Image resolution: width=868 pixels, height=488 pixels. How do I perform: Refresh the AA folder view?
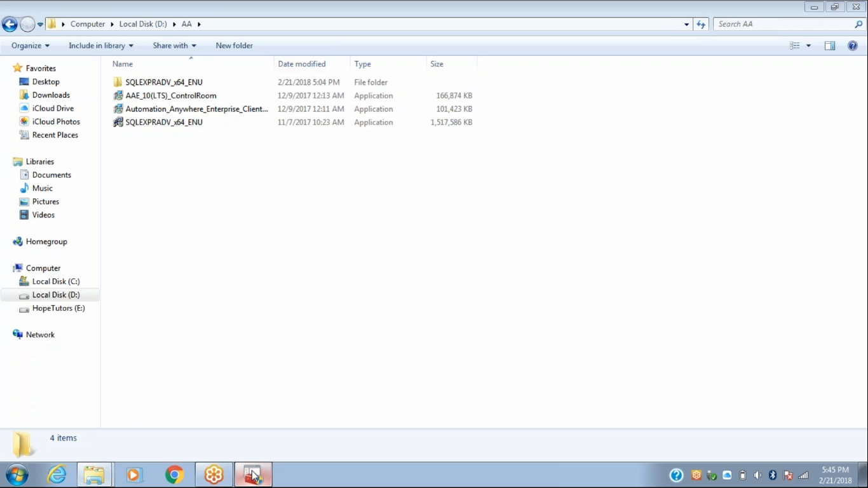click(701, 24)
